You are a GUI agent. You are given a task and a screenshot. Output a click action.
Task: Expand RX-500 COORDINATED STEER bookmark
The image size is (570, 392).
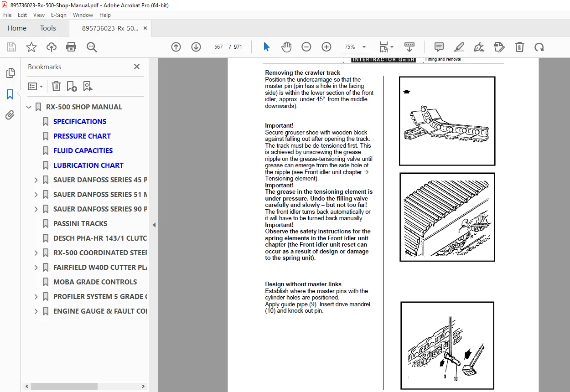coord(36,253)
